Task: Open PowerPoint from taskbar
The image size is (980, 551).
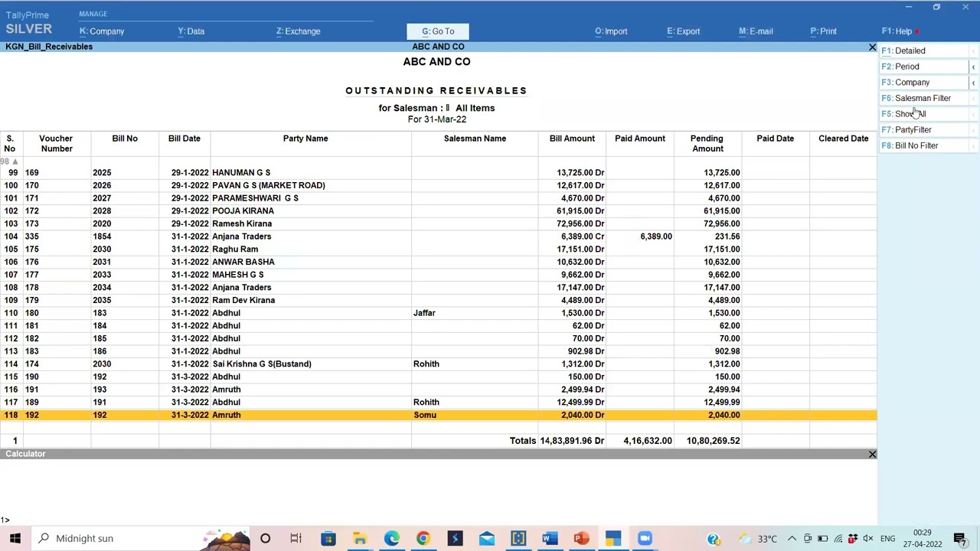Action: [x=581, y=538]
